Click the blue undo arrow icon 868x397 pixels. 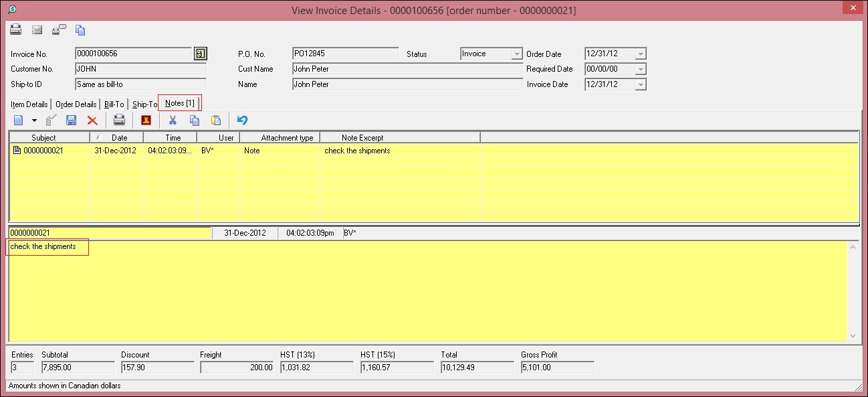pos(242,121)
